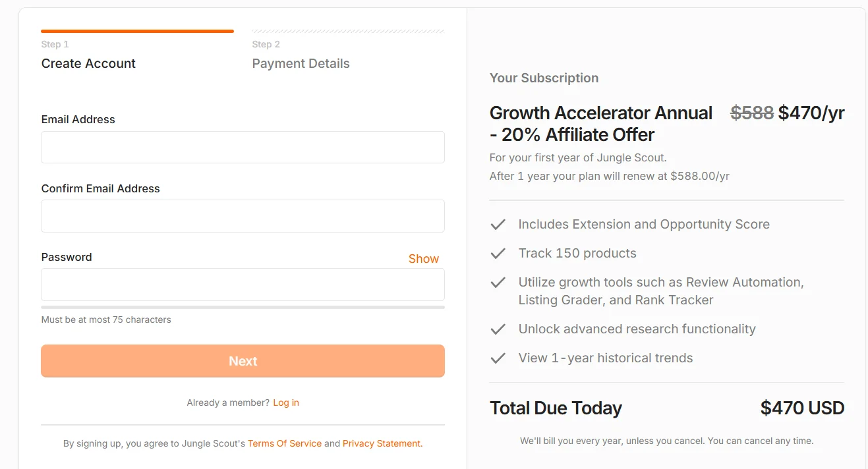Click the checkmark next to Track 150 products
Viewport: 868px width, 469px height.
tap(498, 254)
